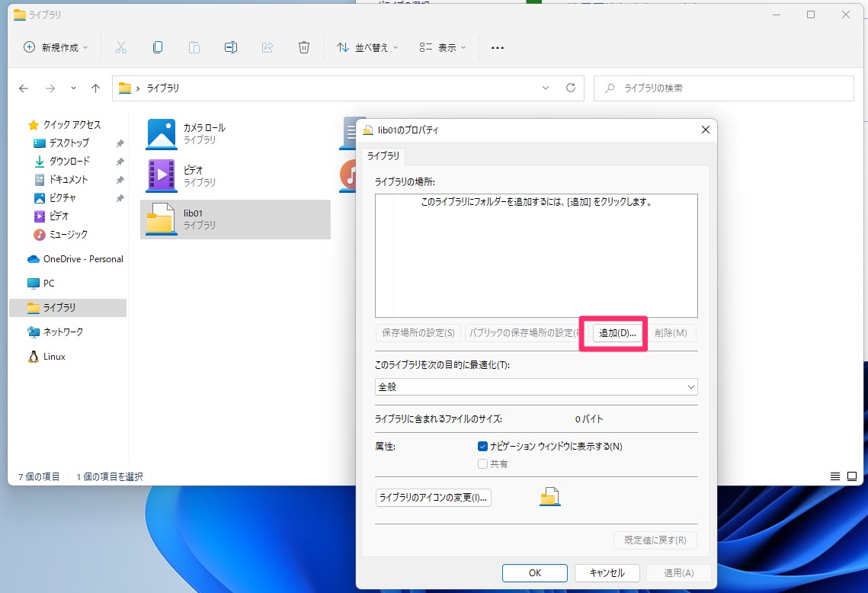Minimize the ライブラリ Explorer window
Screen dimensions: 868x593
pos(777,15)
